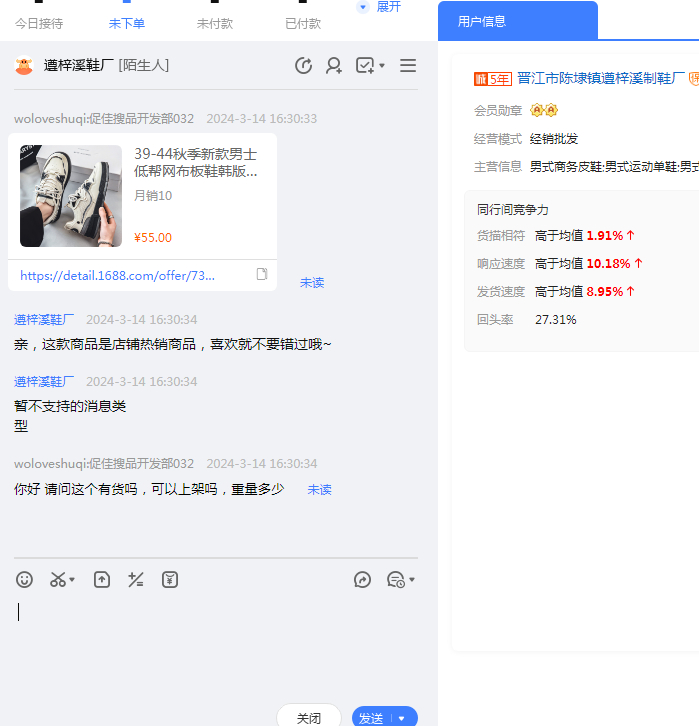The width and height of the screenshot is (699, 726).
Task: Open the detail.1688.com product link
Action: coord(117,275)
